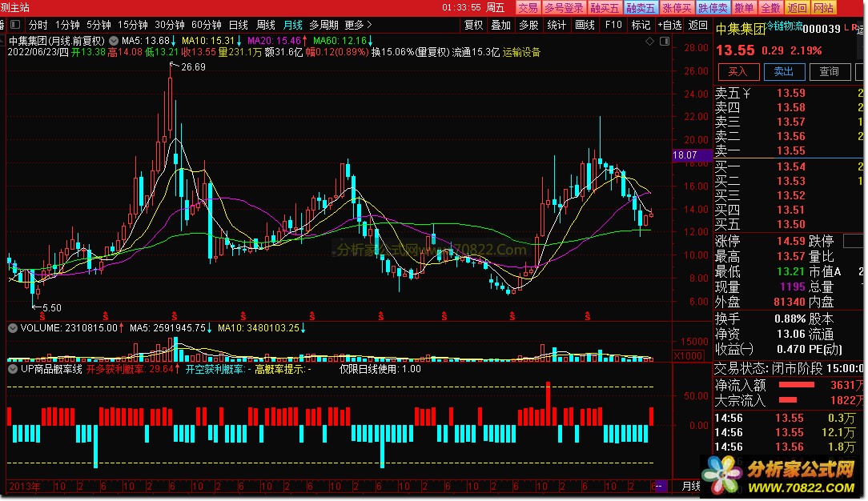The width and height of the screenshot is (868, 501).
Task: Click 融买五 button
Action: (x=605, y=8)
